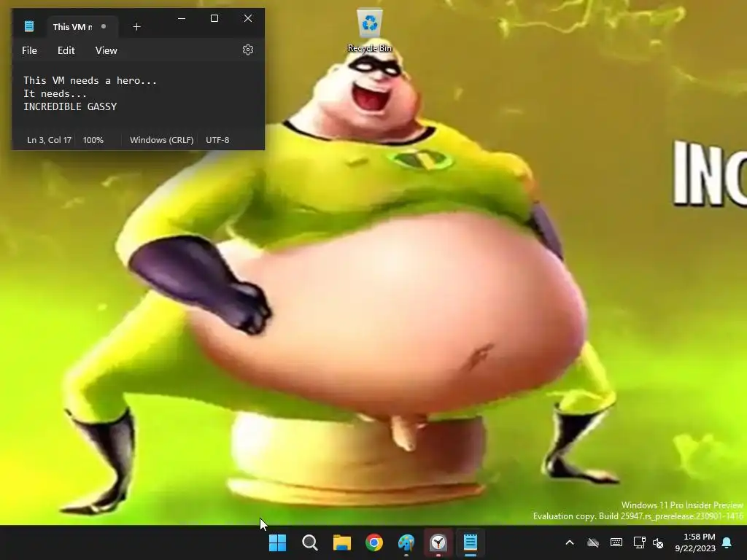The width and height of the screenshot is (747, 560).
Task: Open the File menu in Notepad
Action: [x=29, y=50]
